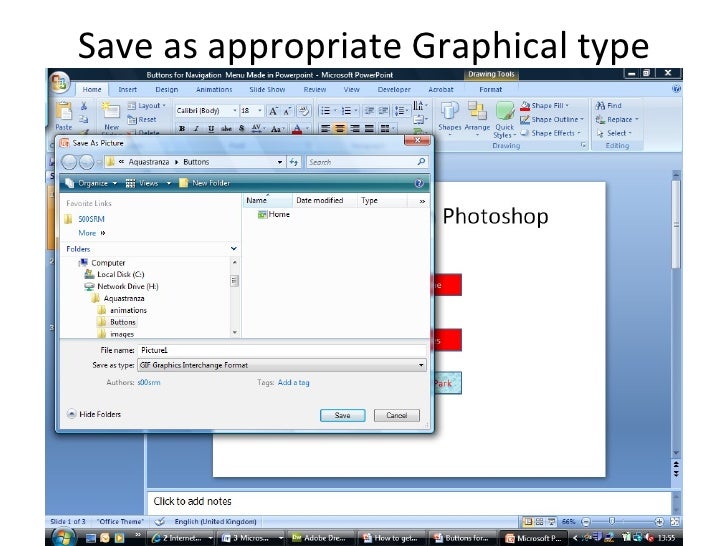Open the Replace dropdown

pyautogui.click(x=618, y=120)
